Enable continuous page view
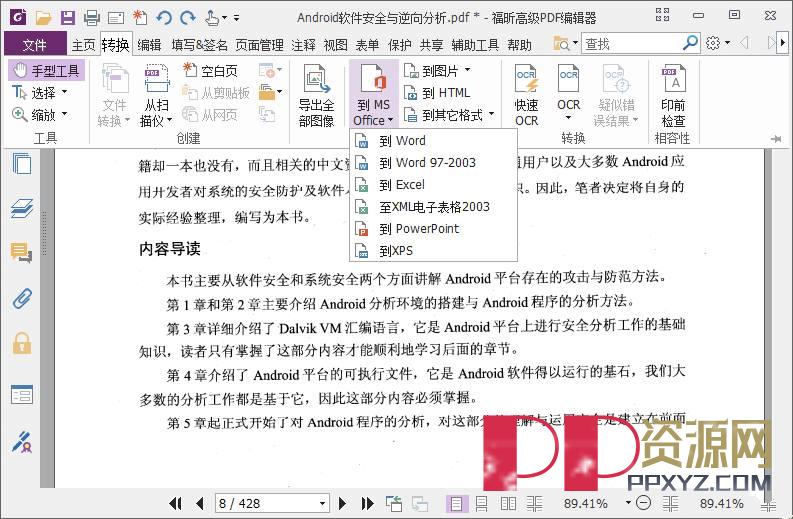The width and height of the screenshot is (793, 519). pos(481,503)
